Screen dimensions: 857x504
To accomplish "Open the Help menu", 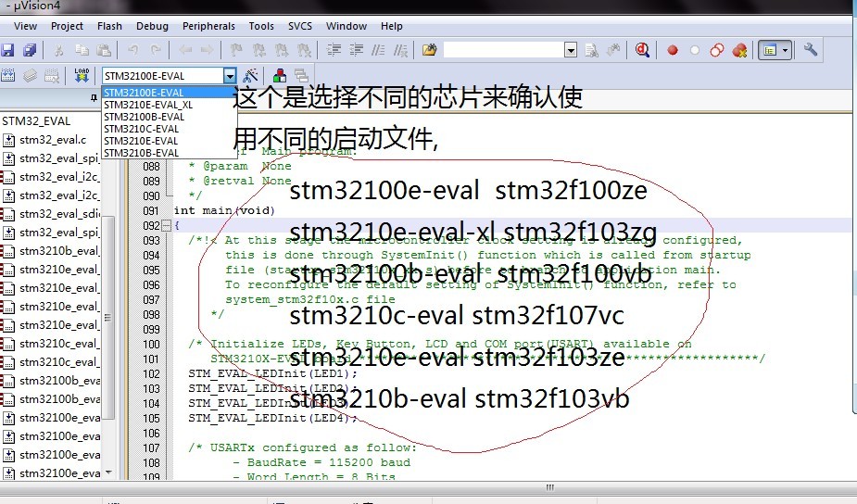I will (391, 26).
